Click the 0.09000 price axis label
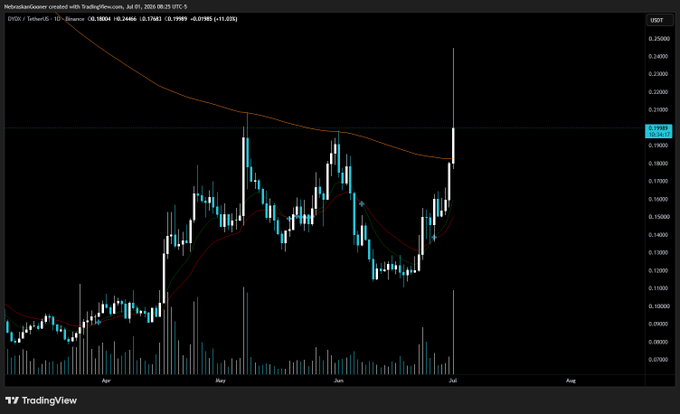This screenshot has height=414, width=680. [658, 324]
